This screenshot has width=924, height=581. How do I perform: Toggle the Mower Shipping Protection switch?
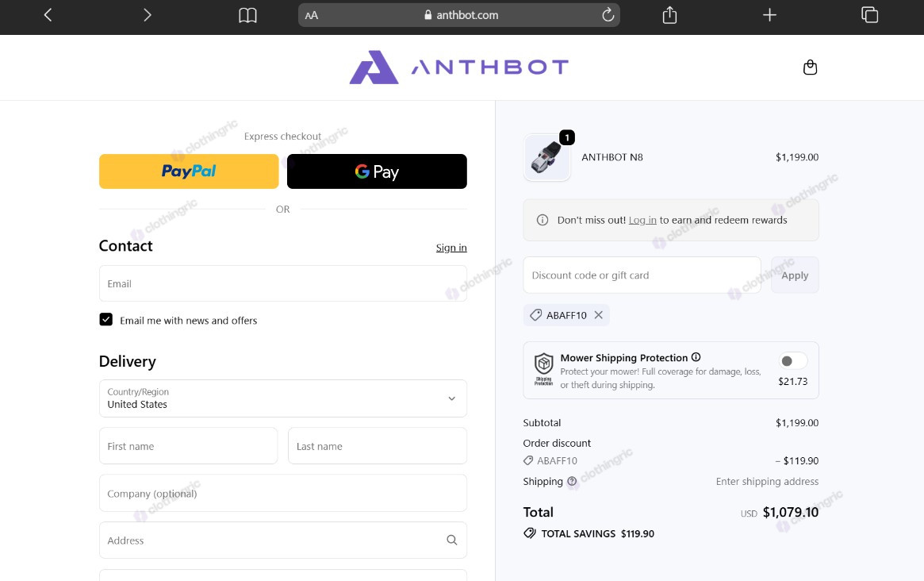(x=792, y=361)
